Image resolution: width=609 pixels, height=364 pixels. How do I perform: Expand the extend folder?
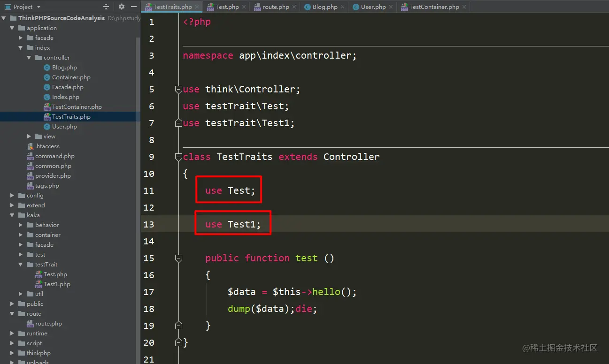[x=12, y=205]
